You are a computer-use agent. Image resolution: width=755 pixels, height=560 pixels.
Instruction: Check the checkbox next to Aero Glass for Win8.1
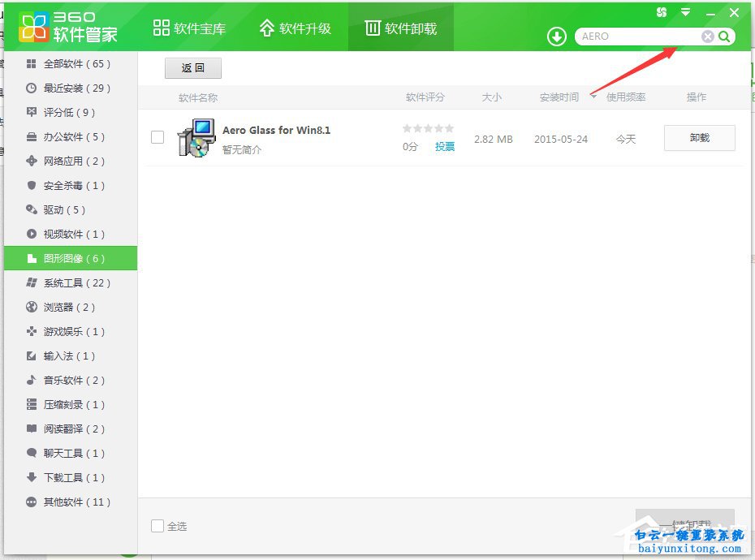pyautogui.click(x=157, y=137)
